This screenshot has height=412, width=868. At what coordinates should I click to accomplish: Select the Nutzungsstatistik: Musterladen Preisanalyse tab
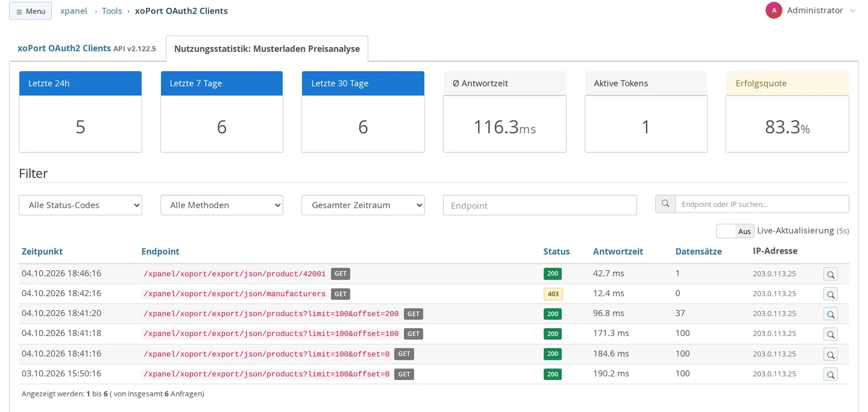click(x=267, y=49)
